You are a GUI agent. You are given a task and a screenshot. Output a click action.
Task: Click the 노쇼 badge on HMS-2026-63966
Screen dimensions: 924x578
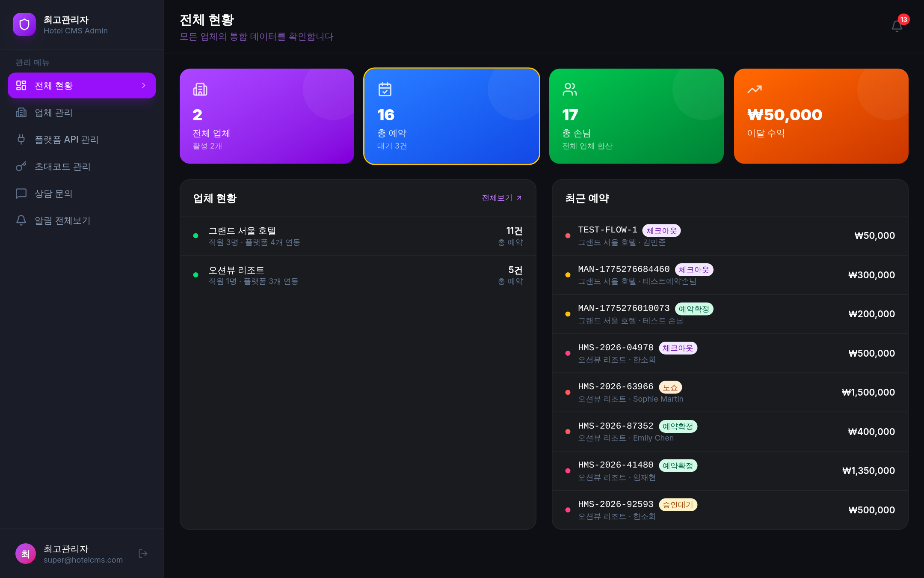click(x=670, y=387)
